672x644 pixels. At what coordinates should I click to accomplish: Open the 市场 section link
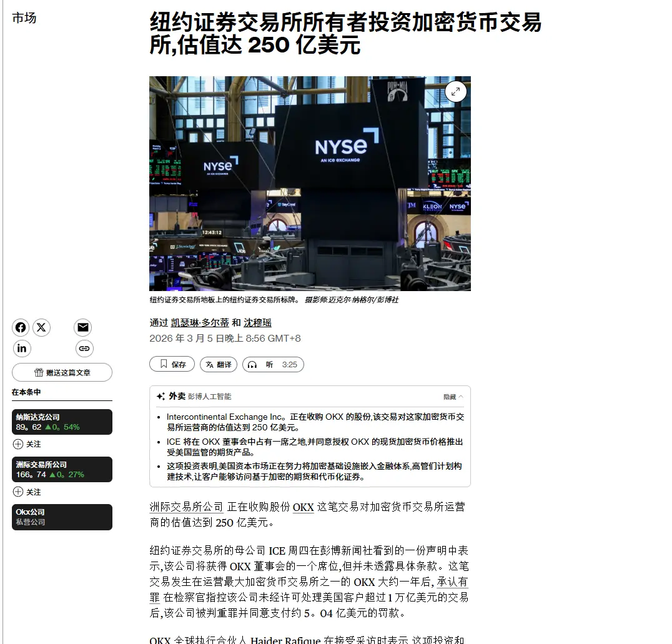tap(24, 18)
